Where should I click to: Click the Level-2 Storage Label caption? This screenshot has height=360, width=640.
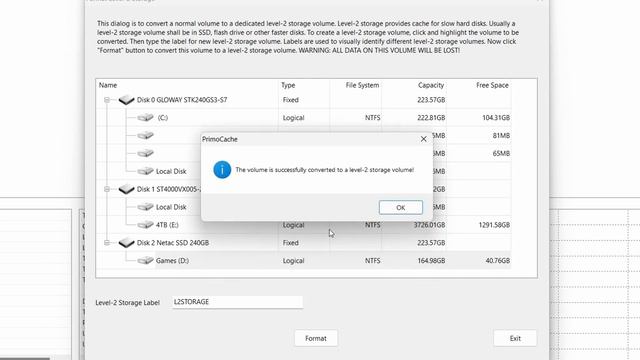127,303
